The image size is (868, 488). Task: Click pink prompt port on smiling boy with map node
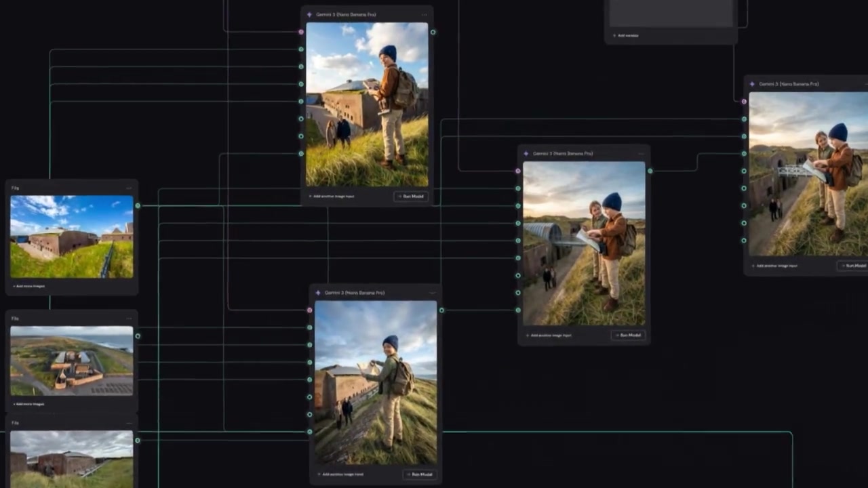point(309,310)
